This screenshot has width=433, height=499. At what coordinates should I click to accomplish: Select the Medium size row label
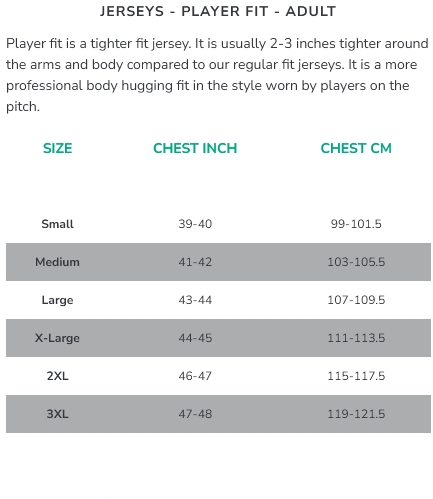point(57,262)
